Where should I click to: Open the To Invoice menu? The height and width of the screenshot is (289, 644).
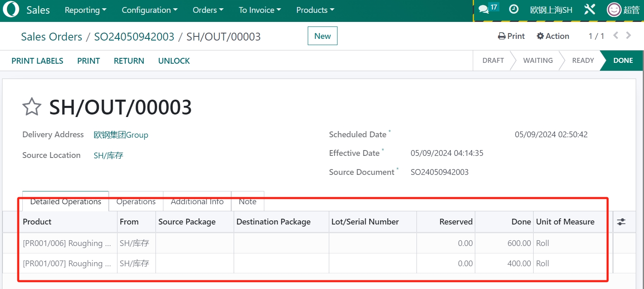coord(260,10)
